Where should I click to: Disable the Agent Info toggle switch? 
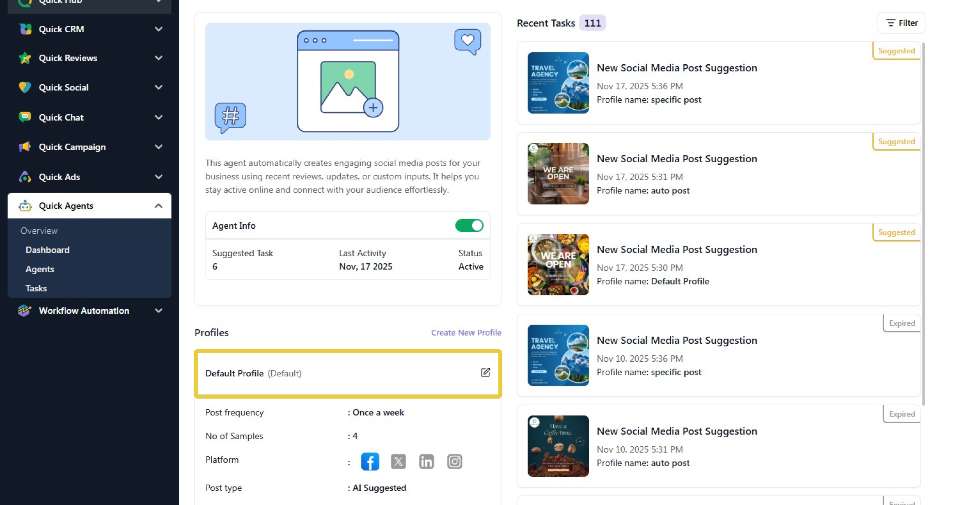point(469,226)
